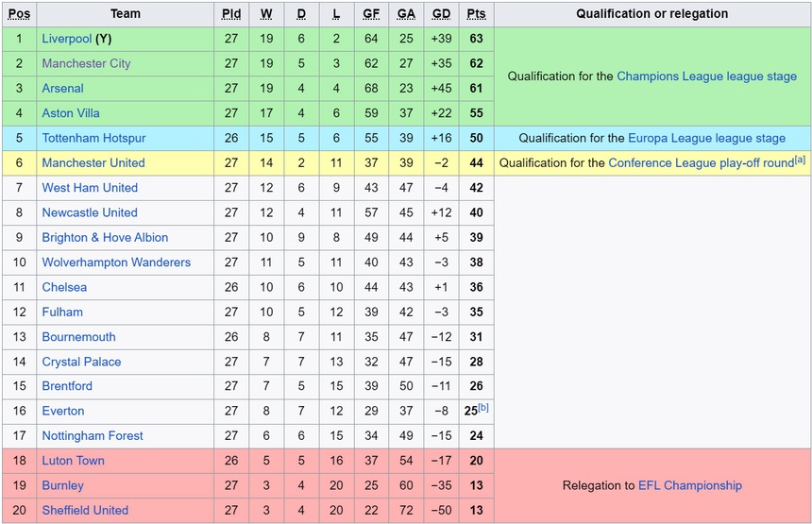
Task: Click the Manchester United link
Action: [x=93, y=162]
